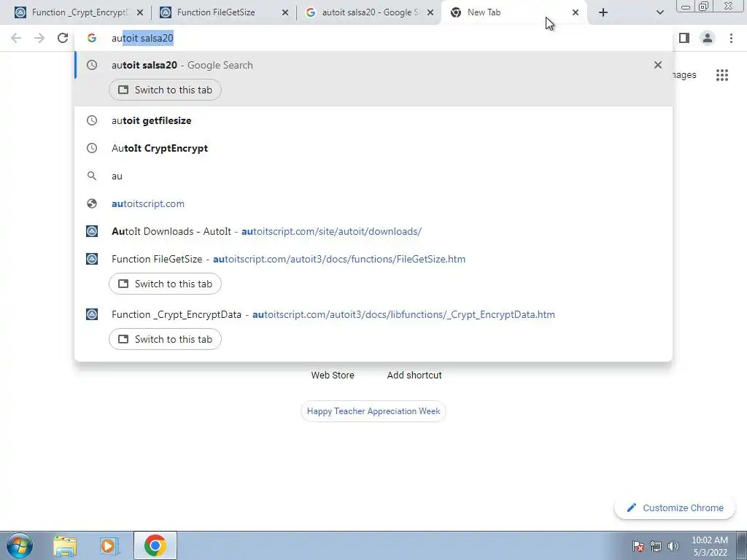Remove the autoit salsa20 suggestion with X

point(658,65)
